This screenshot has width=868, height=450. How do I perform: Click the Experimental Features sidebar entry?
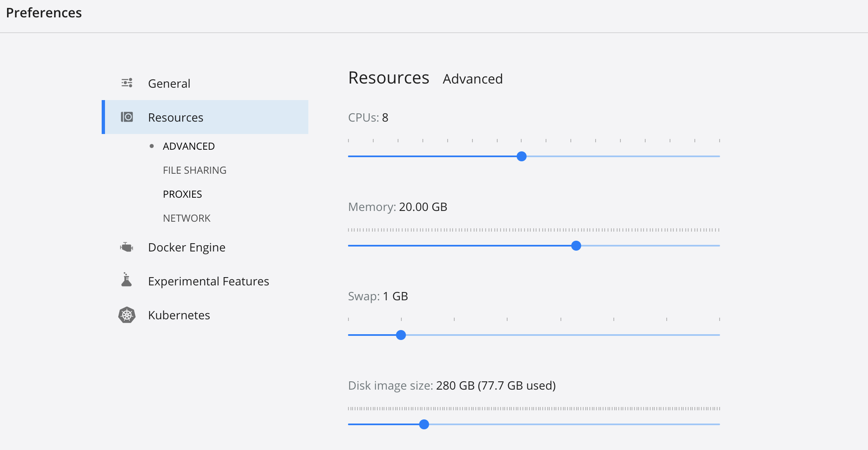pos(208,280)
